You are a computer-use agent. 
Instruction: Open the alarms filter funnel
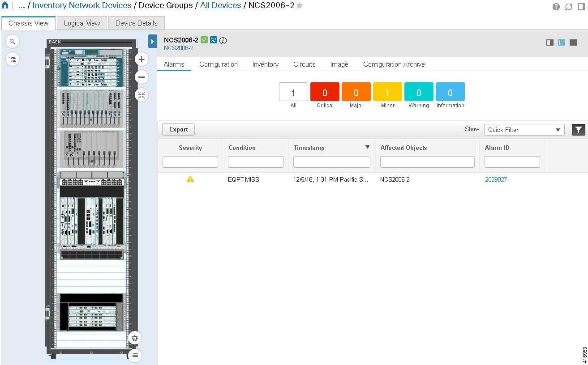pyautogui.click(x=578, y=129)
